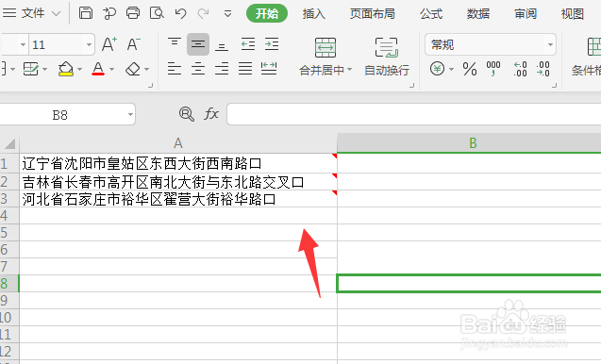Image resolution: width=601 pixels, height=364 pixels.
Task: Toggle vertical middle alignment icon
Action: coord(198,44)
